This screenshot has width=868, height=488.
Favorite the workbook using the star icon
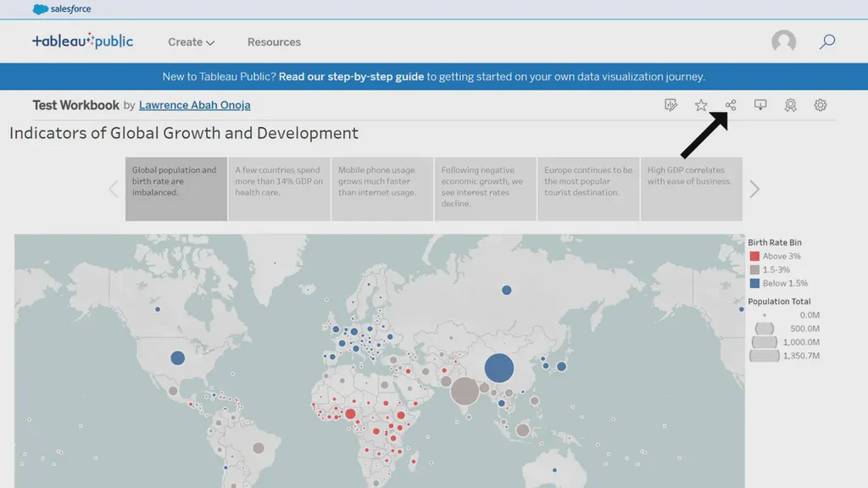pyautogui.click(x=701, y=104)
